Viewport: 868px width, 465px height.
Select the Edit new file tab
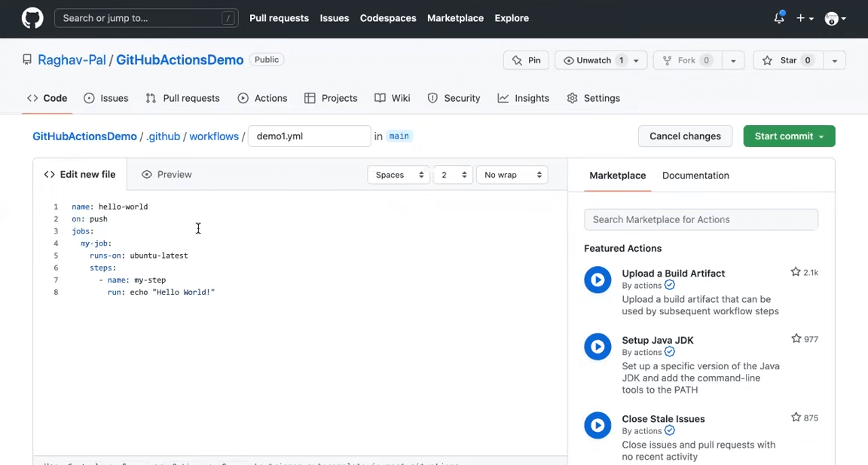pos(80,174)
